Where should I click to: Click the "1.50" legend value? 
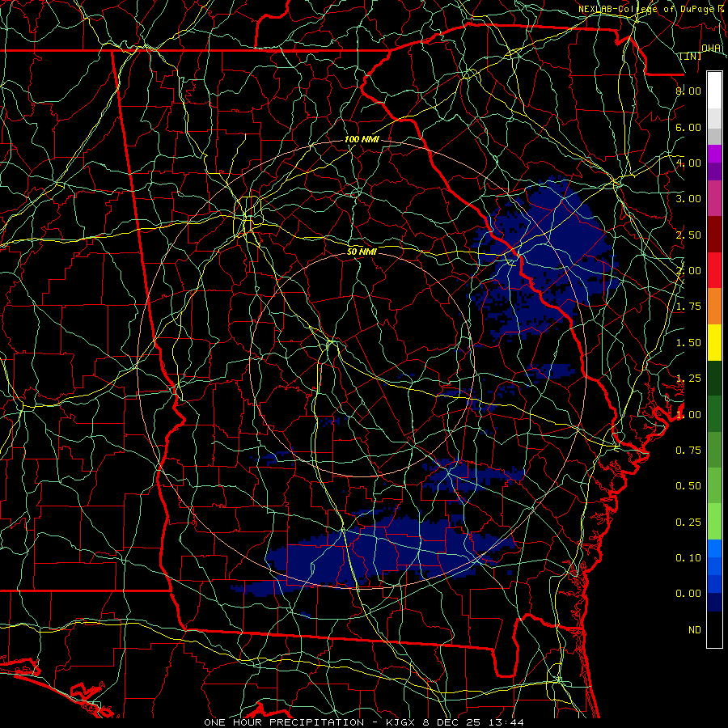[x=688, y=343]
